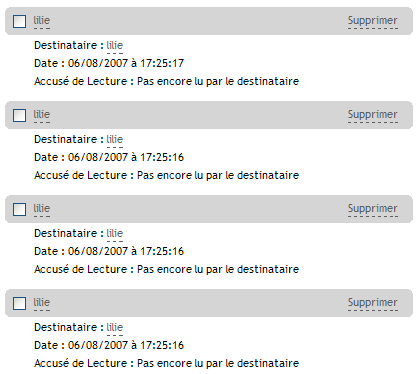Click Destinataire lilie link in last message
The image size is (417, 374).
point(115,328)
